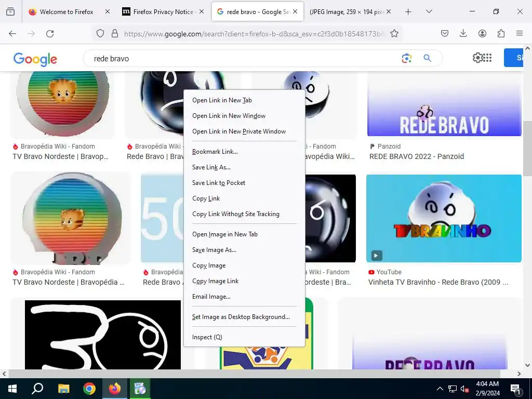Select Bookmark Link from context menu

pyautogui.click(x=244, y=152)
